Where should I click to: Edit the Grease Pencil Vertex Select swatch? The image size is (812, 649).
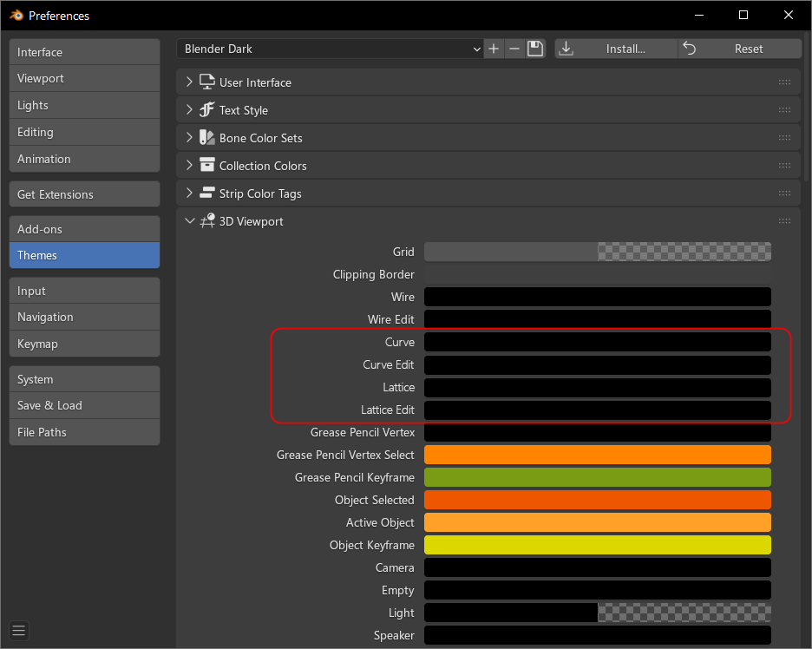pos(598,455)
